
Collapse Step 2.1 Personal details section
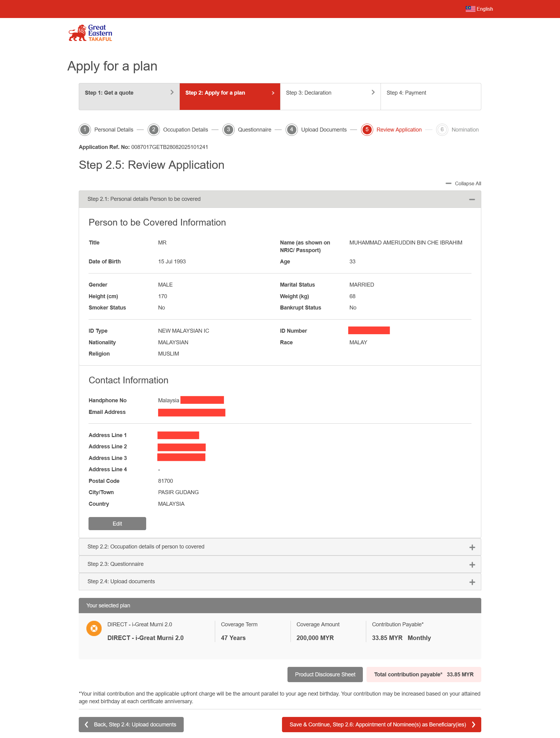[280, 199]
